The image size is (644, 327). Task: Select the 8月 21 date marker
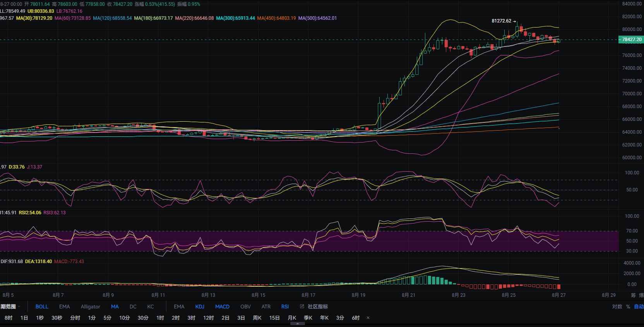[x=408, y=295]
